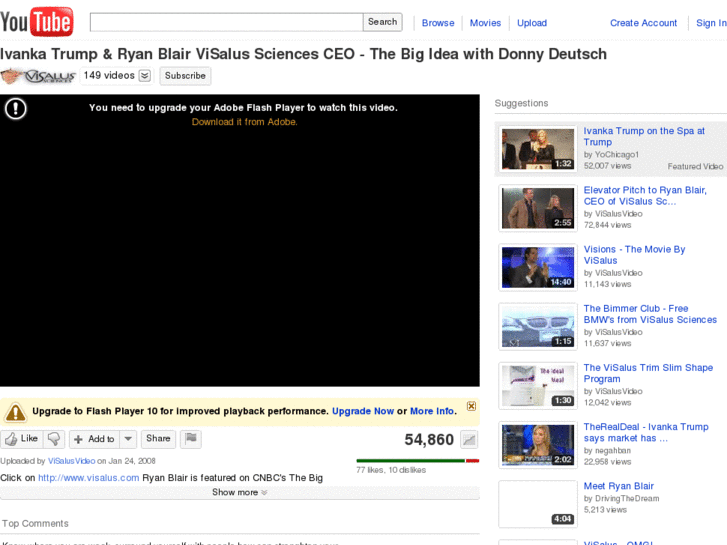Expand the 149 videos dropdown arrow
The width and height of the screenshot is (727, 545).
145,76
